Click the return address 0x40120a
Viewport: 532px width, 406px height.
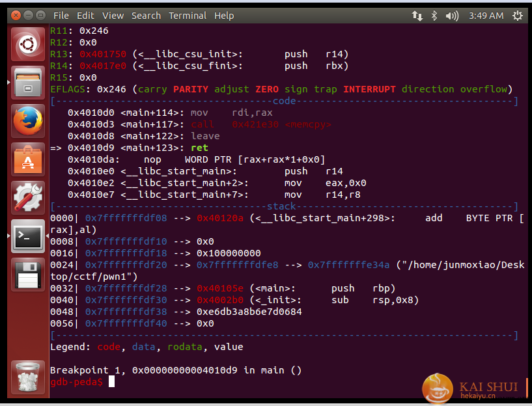(220, 218)
